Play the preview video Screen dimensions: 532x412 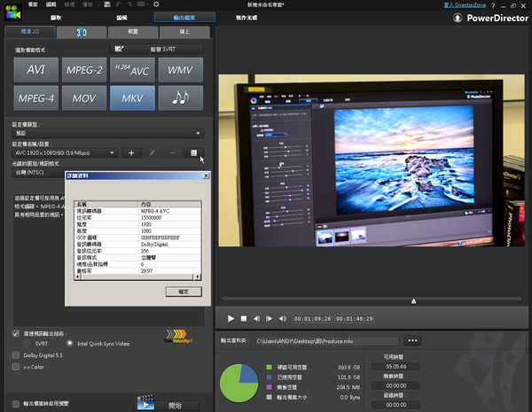coord(231,317)
